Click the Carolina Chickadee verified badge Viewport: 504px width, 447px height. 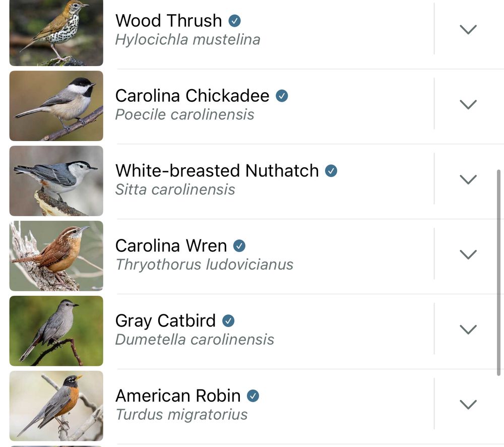coord(282,96)
